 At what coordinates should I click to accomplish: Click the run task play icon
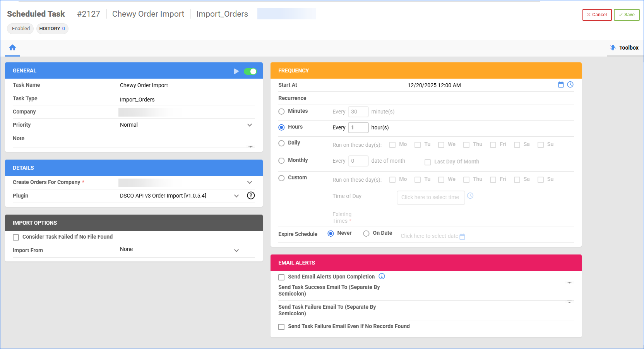click(x=236, y=71)
